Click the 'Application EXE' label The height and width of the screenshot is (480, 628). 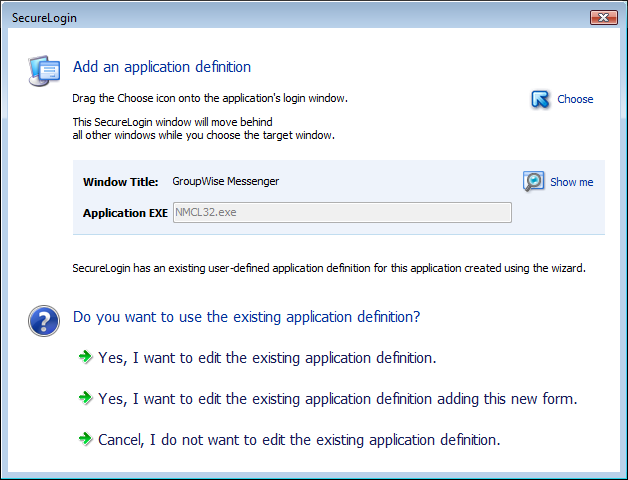(x=125, y=213)
